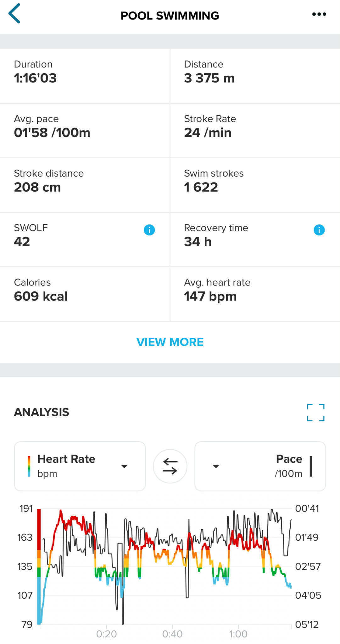Tap the back arrow icon

pyautogui.click(x=14, y=14)
